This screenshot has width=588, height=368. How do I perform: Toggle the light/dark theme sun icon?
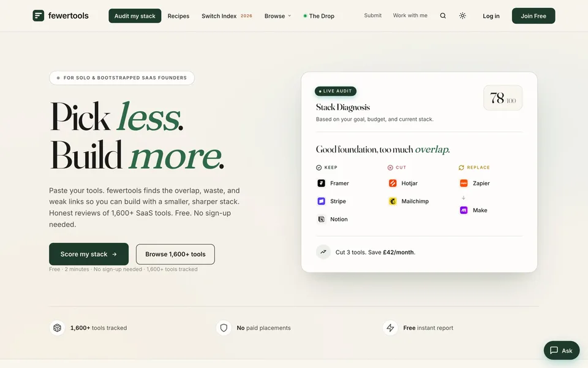click(462, 16)
